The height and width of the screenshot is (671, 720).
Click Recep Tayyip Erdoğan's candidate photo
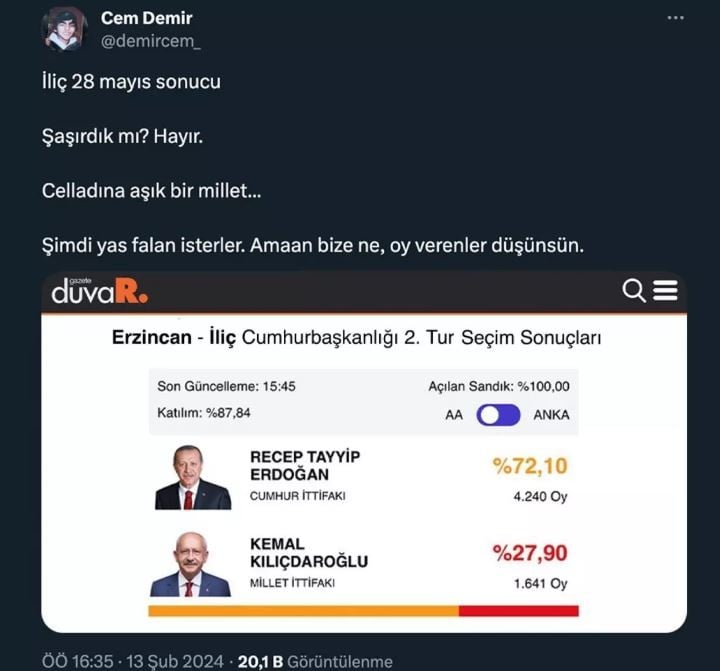(192, 477)
